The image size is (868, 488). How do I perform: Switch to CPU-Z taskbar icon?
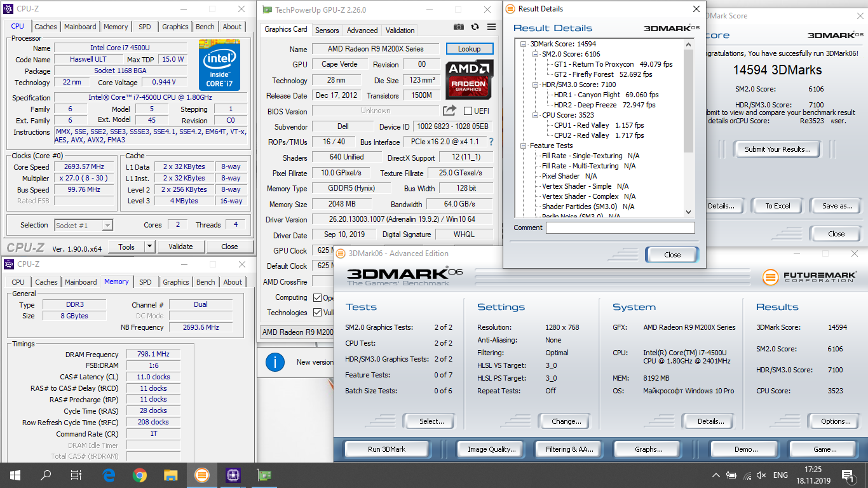(x=233, y=475)
